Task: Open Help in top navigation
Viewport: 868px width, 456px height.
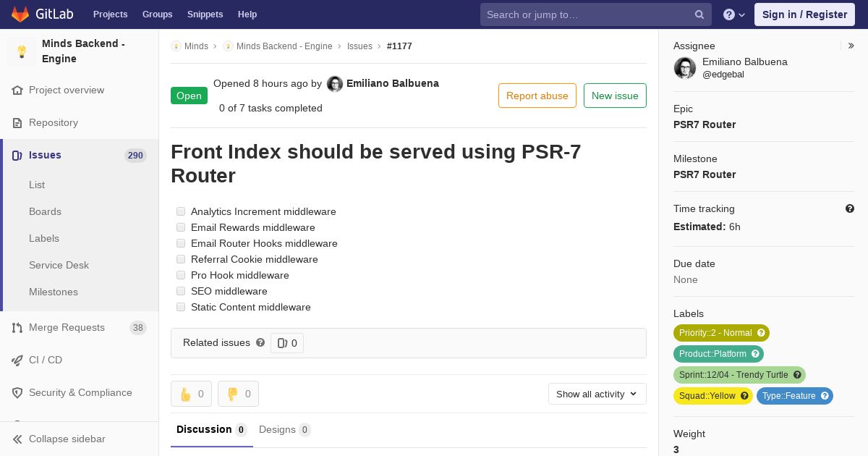Action: point(247,14)
